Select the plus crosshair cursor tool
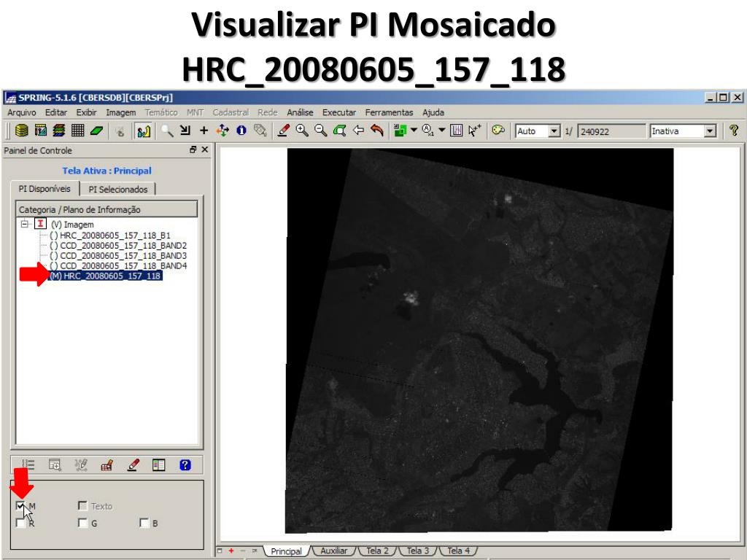Viewport: 747px width, 560px height. point(204,131)
